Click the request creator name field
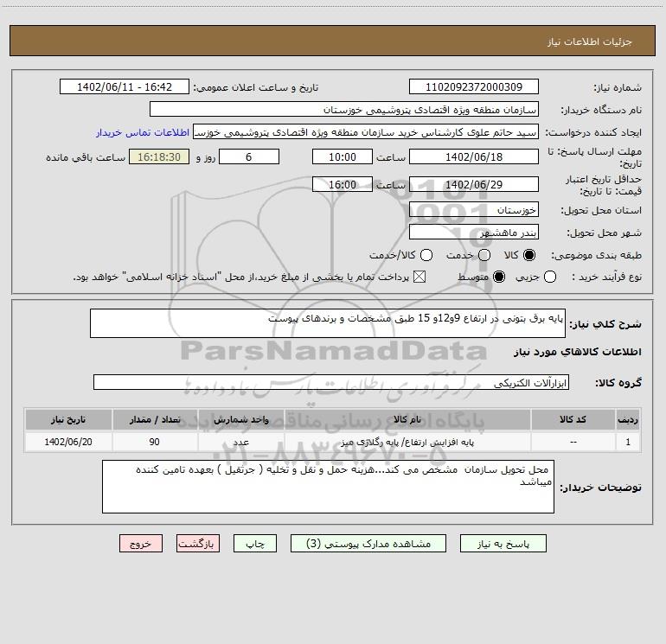This screenshot has height=644, width=666. pyautogui.click(x=366, y=131)
